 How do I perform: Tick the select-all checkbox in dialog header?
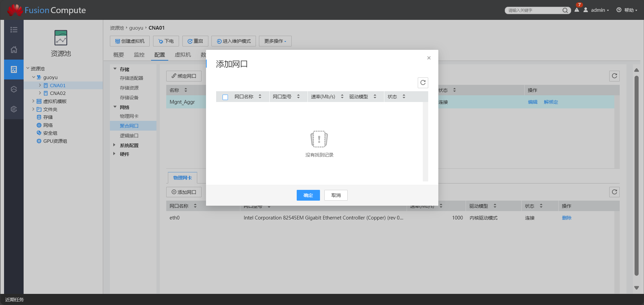click(225, 97)
